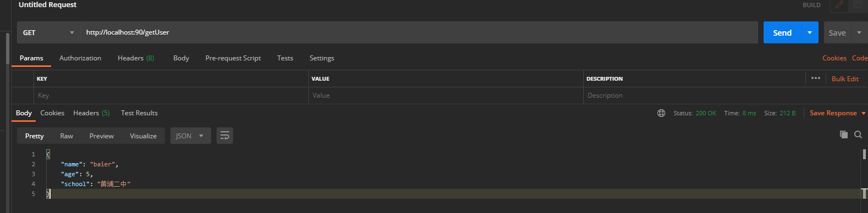Switch to Visualize response view
868x213 pixels.
point(143,136)
